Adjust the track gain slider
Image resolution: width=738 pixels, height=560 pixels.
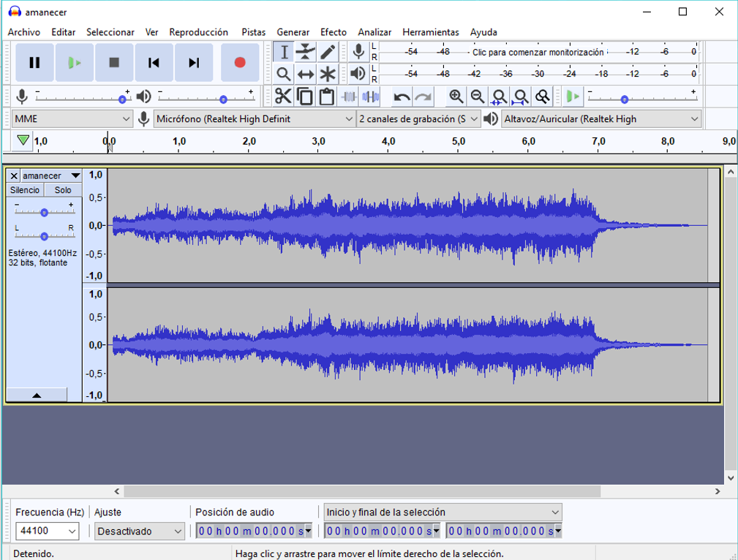[44, 211]
